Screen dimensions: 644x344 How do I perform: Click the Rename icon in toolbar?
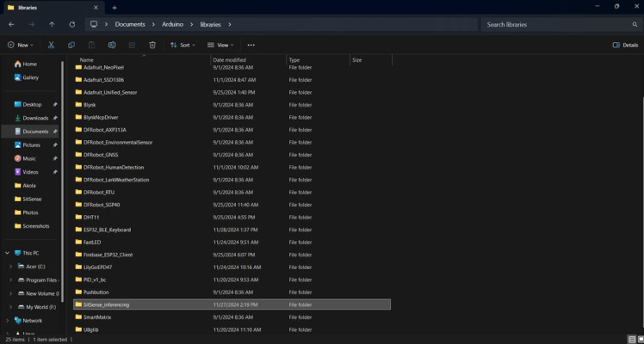tap(112, 45)
